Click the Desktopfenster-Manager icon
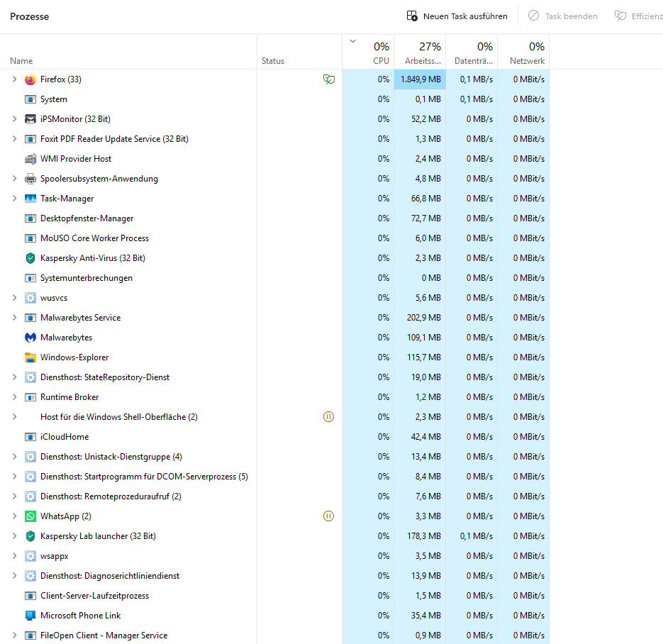The width and height of the screenshot is (663, 644). click(30, 218)
